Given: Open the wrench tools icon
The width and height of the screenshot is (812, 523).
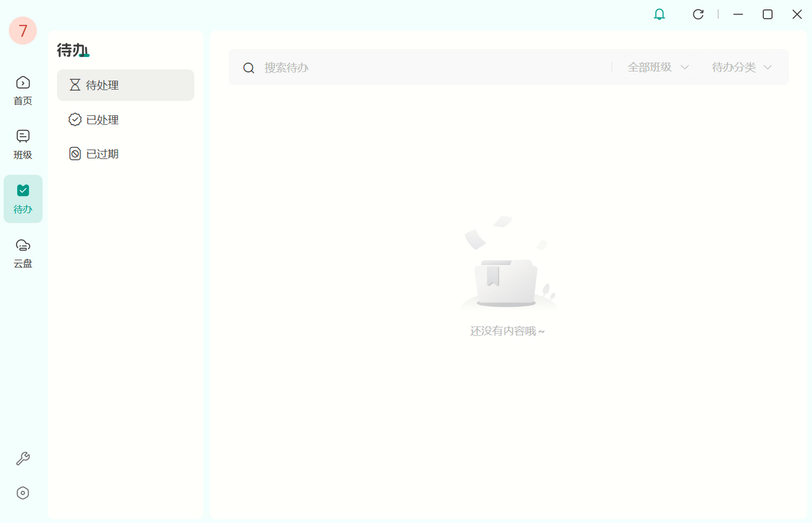Looking at the screenshot, I should [x=23, y=459].
